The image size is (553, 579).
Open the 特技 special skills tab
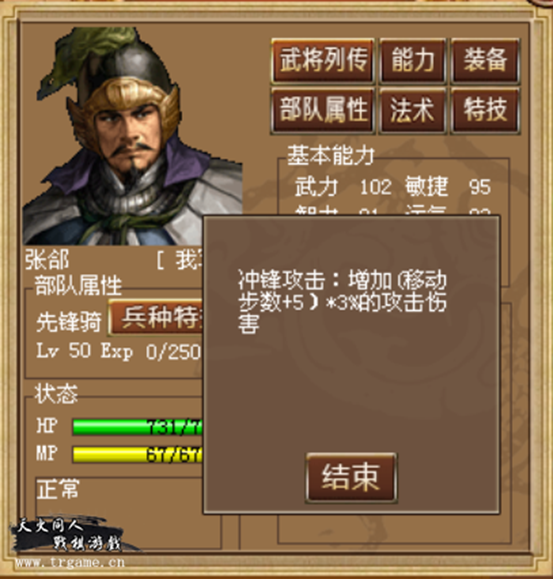click(x=485, y=110)
